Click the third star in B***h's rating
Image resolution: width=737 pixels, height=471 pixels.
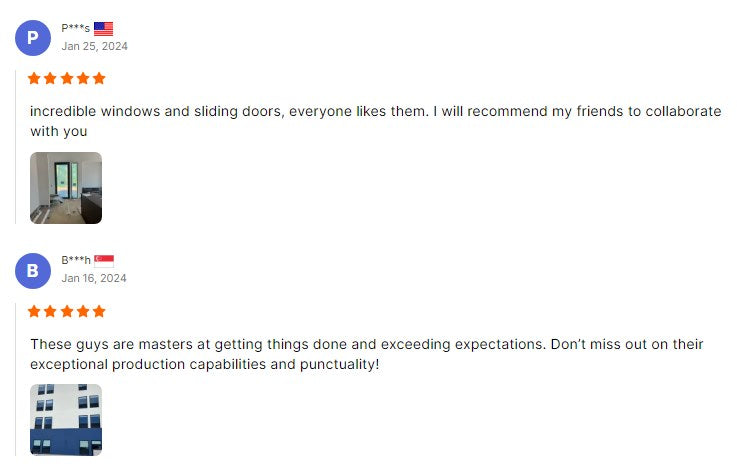tap(67, 311)
